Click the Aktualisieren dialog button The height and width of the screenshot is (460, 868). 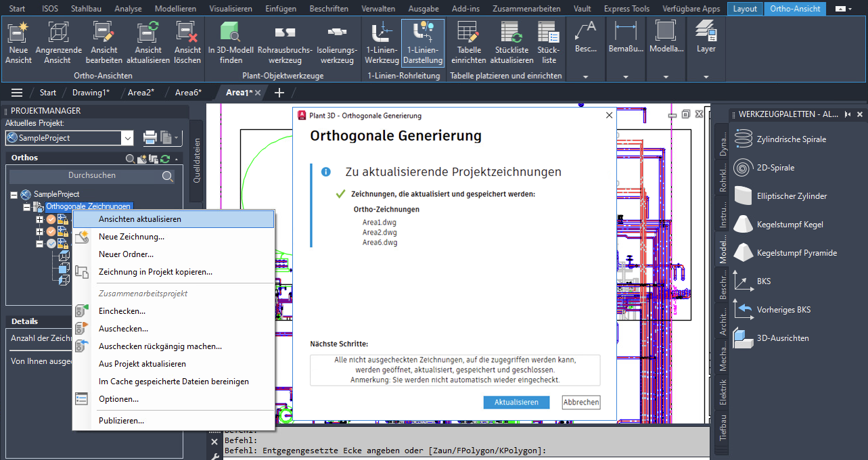point(516,402)
